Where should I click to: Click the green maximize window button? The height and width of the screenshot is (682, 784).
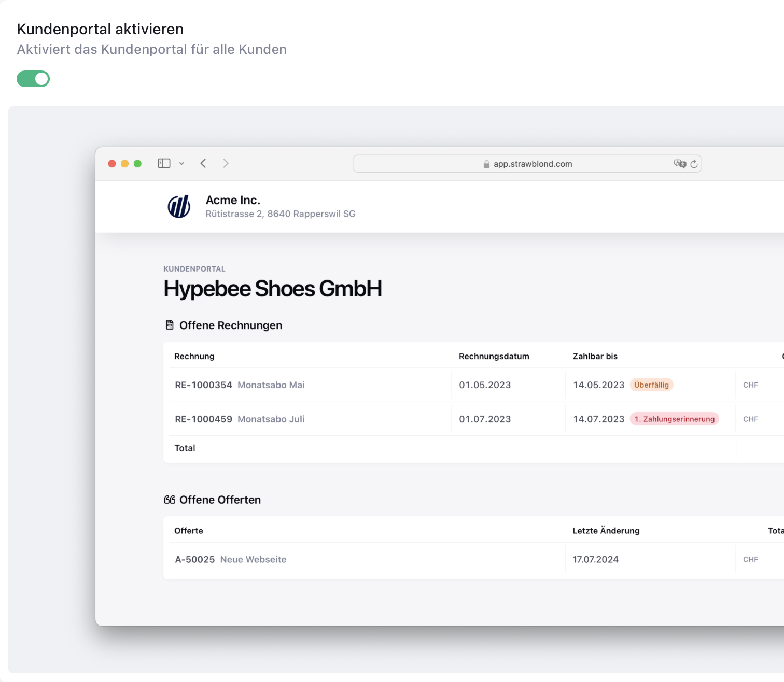click(x=137, y=164)
